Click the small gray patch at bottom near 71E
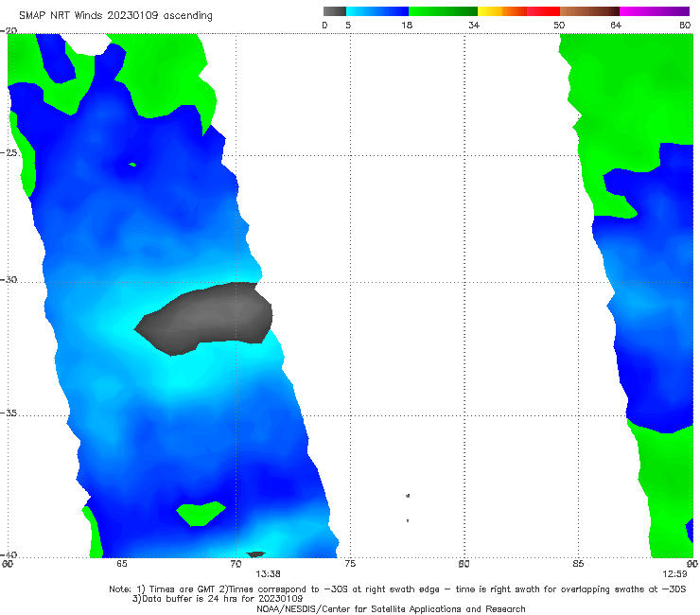Viewport: 700px width, 615px height. click(x=255, y=554)
